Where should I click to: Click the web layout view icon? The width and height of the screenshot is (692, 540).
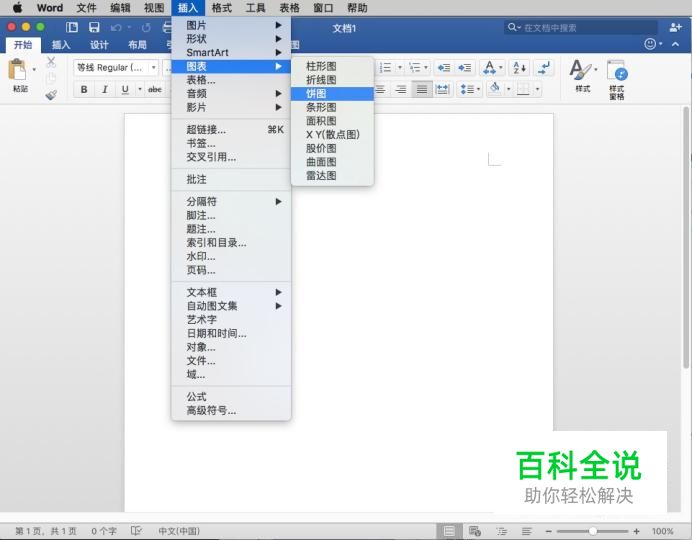[475, 531]
